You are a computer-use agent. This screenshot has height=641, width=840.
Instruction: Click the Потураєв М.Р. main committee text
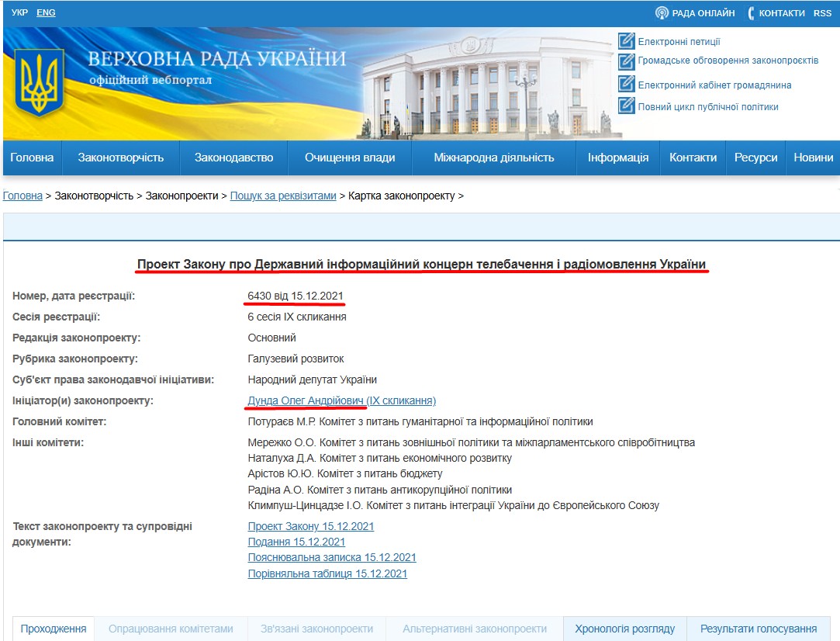coord(420,422)
